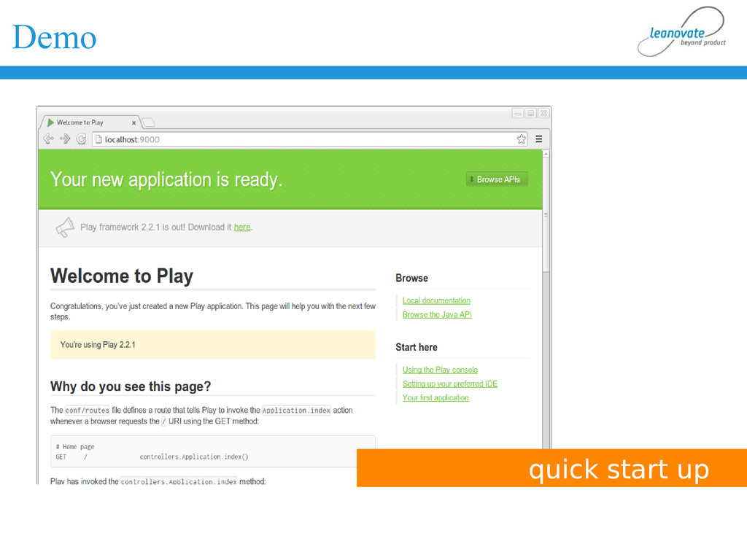
Task: Click the 'Browse' sidebar heading
Action: tap(411, 278)
